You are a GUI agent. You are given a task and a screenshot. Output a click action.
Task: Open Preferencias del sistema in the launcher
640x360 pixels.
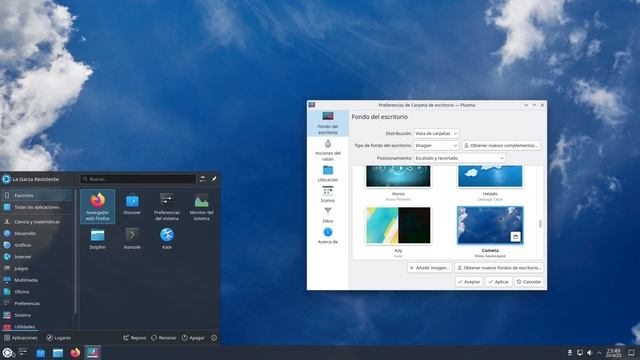tap(167, 207)
